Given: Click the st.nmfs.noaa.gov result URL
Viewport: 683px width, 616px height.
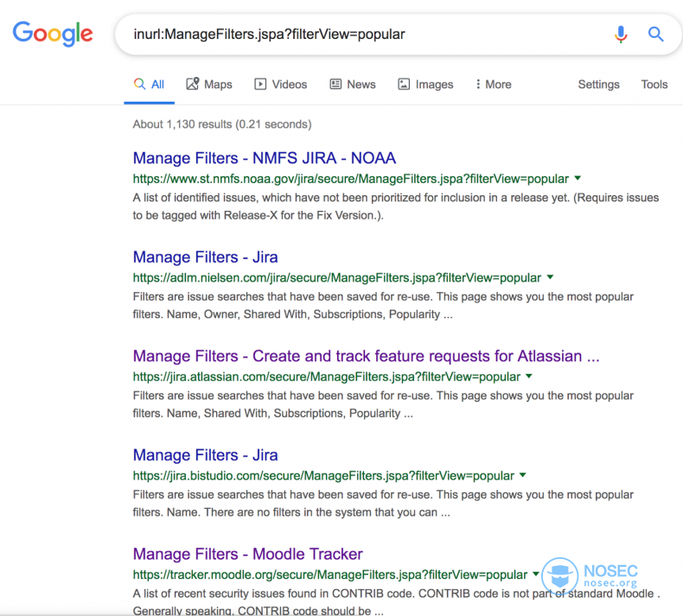Looking at the screenshot, I should (x=351, y=179).
